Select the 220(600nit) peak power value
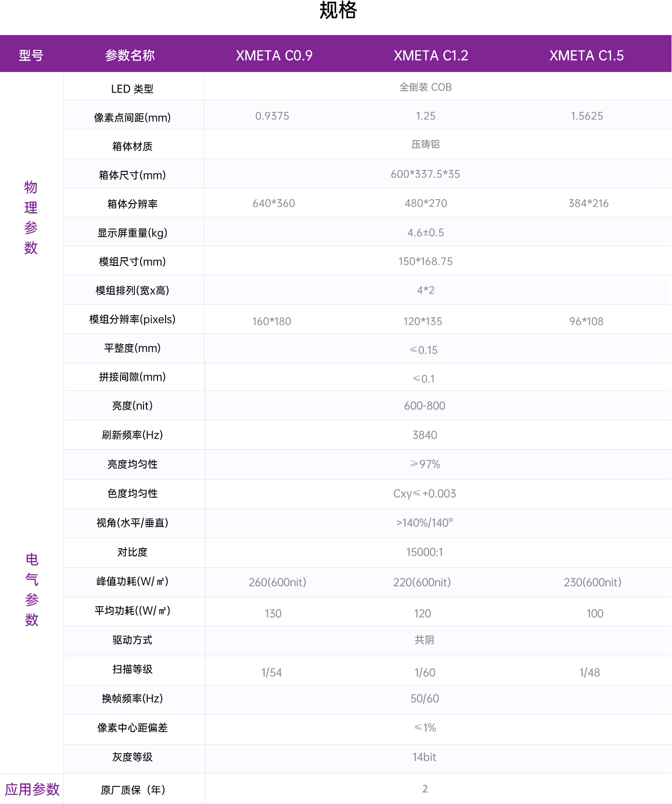This screenshot has height=804, width=672. point(422,583)
